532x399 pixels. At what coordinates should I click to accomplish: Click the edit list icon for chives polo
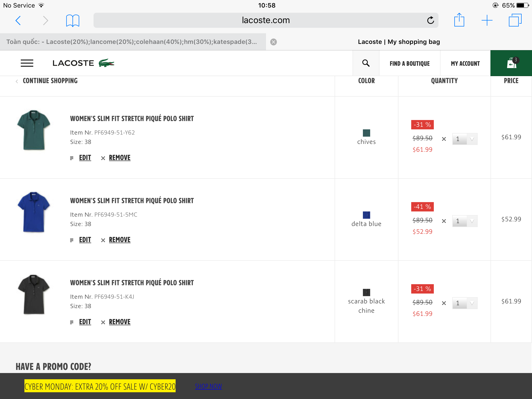click(72, 158)
